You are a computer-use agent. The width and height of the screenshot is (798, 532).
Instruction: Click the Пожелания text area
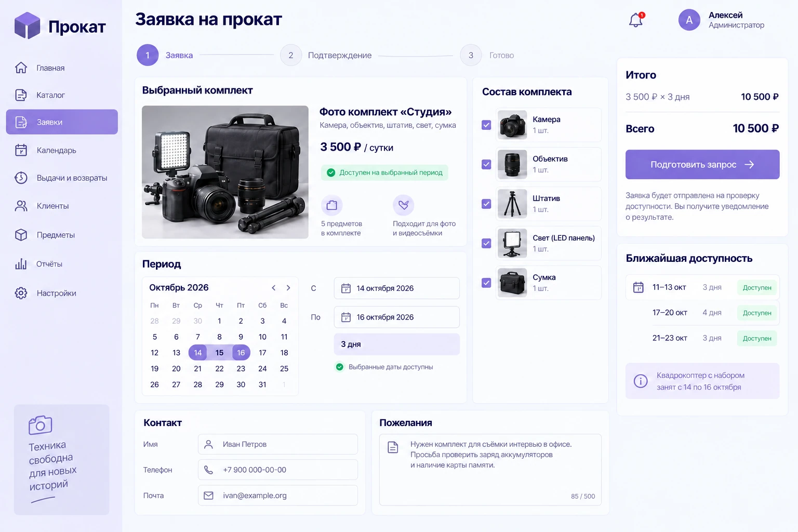pos(490,470)
